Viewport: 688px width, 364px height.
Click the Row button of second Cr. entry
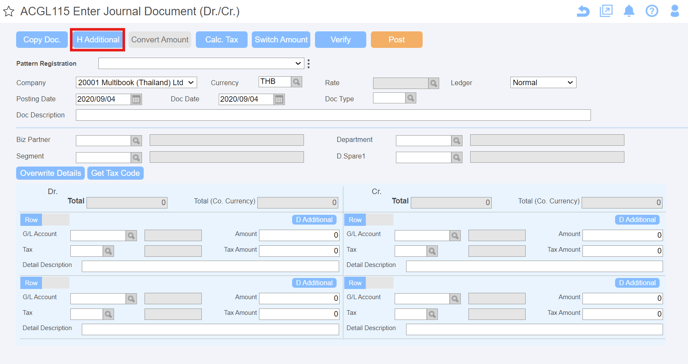click(x=355, y=283)
